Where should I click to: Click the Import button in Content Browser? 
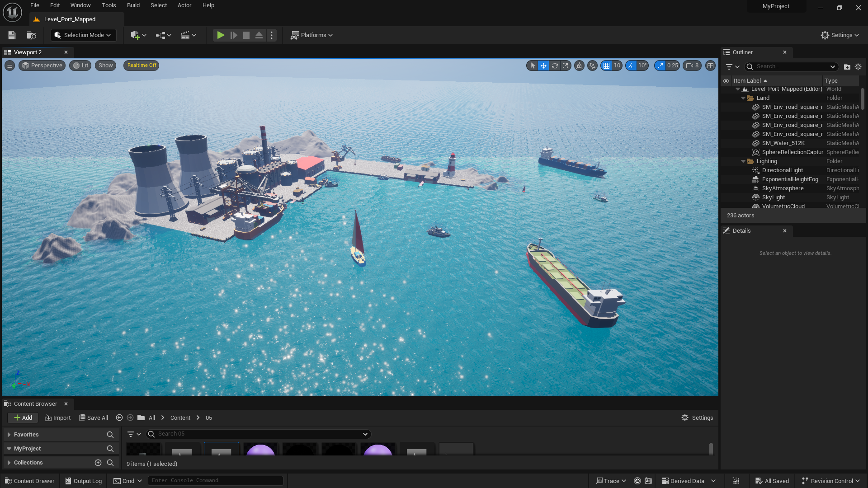click(x=57, y=418)
